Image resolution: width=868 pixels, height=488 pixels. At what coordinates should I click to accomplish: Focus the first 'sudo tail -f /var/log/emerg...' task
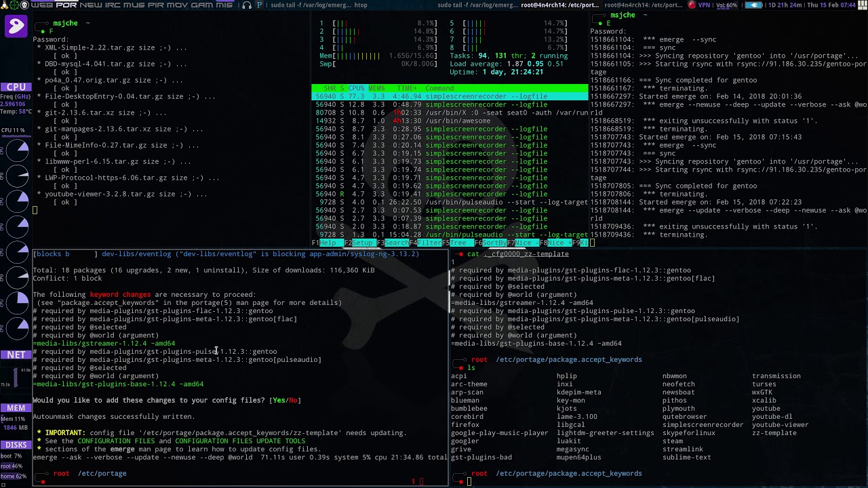coord(311,5)
